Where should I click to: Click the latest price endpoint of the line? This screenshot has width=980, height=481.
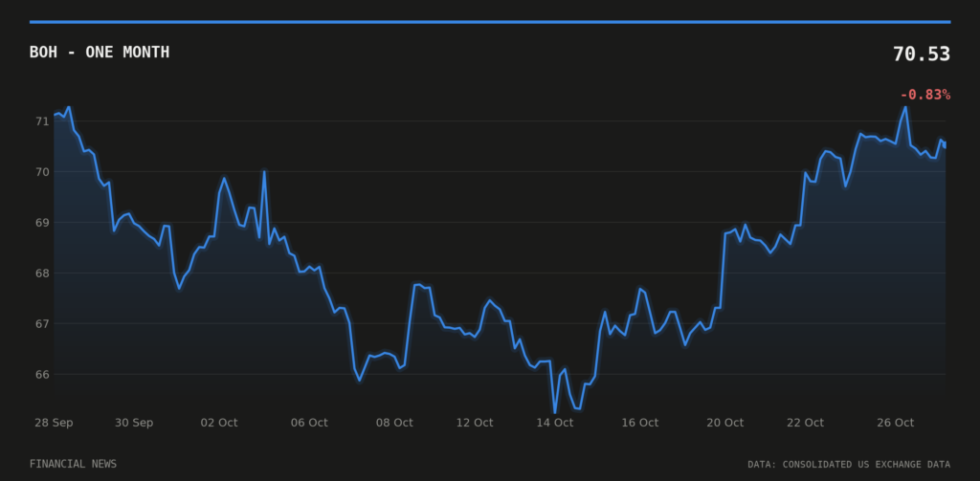click(x=945, y=145)
